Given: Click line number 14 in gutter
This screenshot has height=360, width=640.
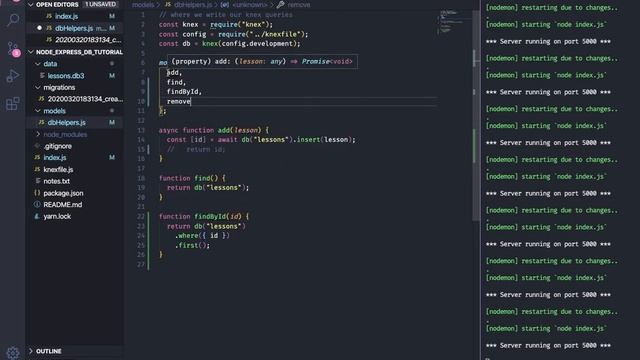Looking at the screenshot, I should (141, 140).
